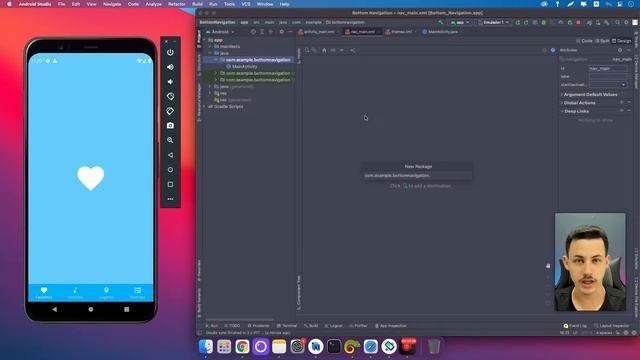
Task: Click the emulator zoom magnifier icon
Action: (170, 140)
